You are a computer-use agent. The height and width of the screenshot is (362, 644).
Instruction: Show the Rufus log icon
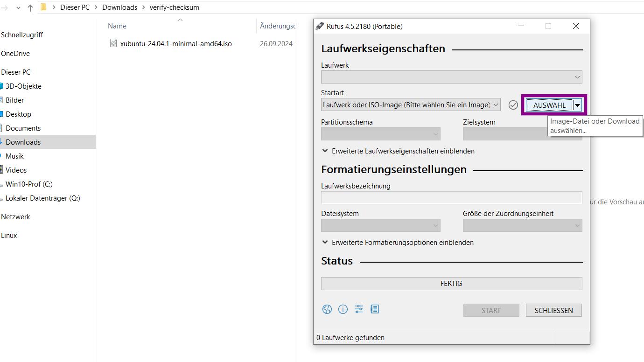pos(375,309)
